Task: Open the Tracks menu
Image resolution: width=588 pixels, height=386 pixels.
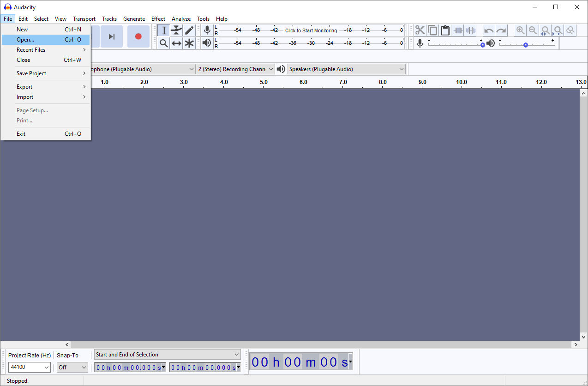Action: pos(109,19)
